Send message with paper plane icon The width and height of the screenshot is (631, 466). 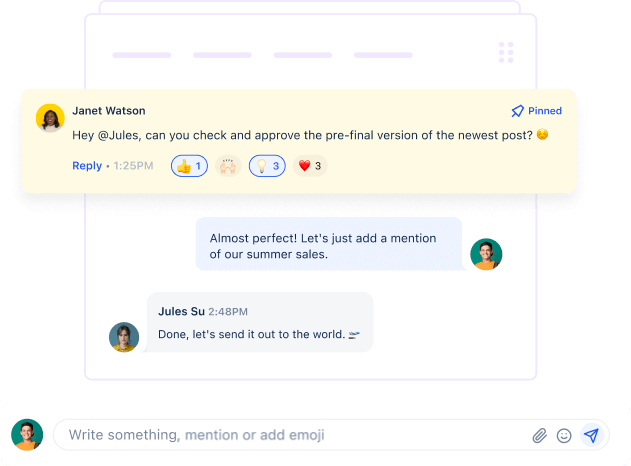(x=592, y=435)
